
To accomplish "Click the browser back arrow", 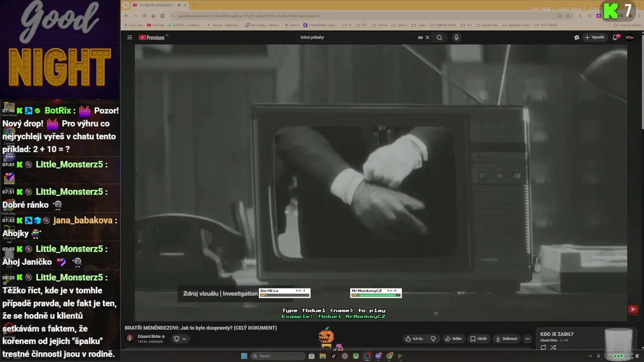I will [x=126, y=16].
